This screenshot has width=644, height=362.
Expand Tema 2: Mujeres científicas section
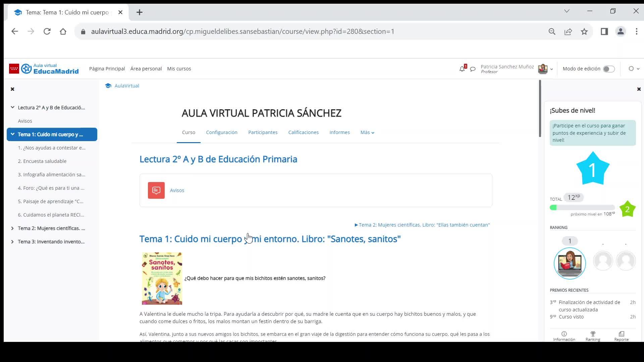tap(12, 228)
